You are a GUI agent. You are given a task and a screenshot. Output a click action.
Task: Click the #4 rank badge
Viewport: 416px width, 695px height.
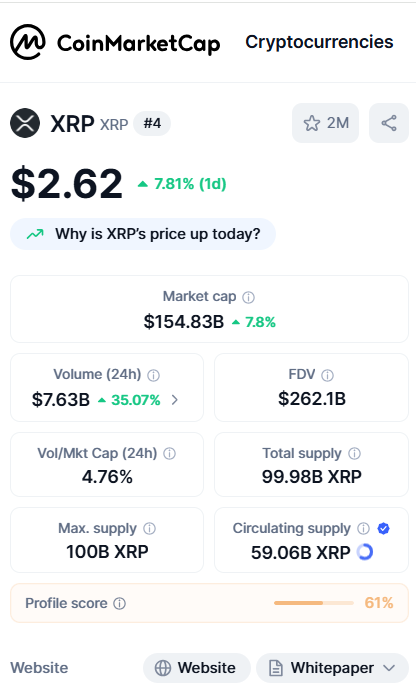click(152, 123)
